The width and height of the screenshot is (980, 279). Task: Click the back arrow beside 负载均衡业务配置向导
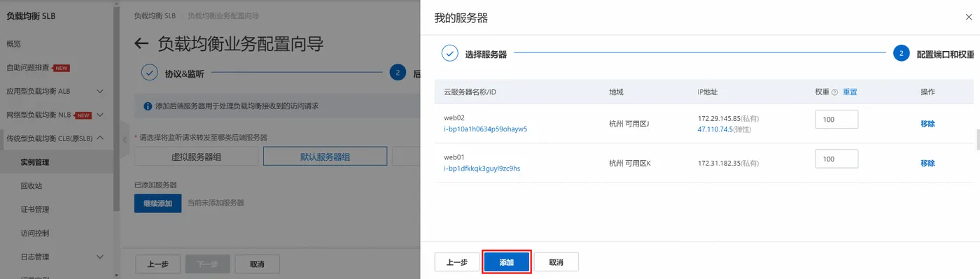pos(141,44)
